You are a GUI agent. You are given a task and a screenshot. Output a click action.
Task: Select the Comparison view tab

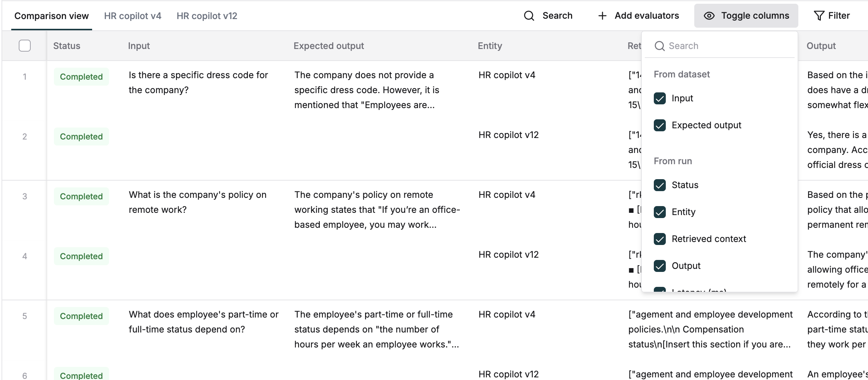(52, 16)
